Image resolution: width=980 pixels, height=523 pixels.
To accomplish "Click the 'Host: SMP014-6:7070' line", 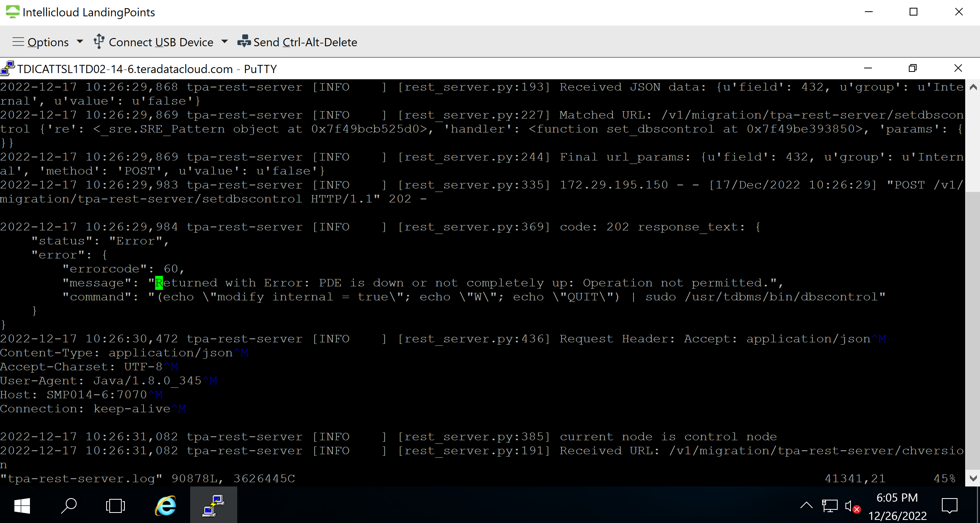I will pos(81,395).
